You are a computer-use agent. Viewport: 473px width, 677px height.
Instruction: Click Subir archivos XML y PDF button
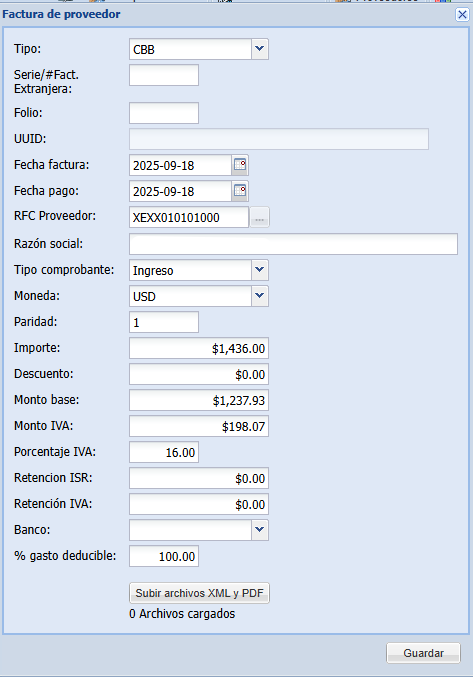pos(199,593)
